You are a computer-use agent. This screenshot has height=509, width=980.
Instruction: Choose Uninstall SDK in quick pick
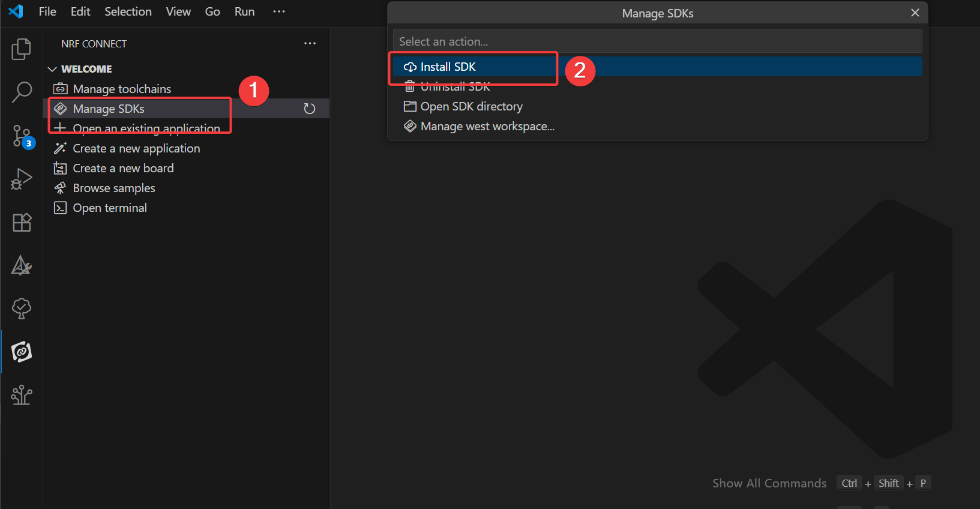click(x=658, y=86)
